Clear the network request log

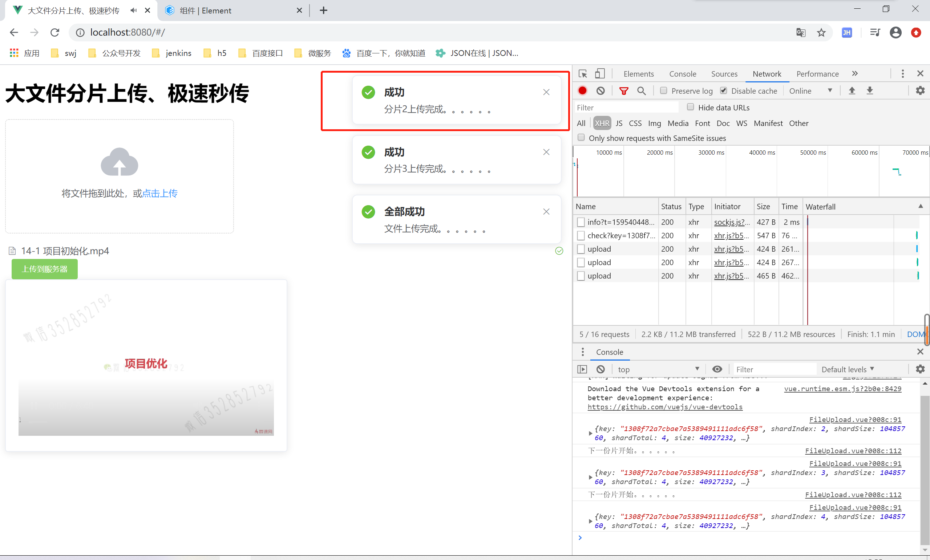coord(601,90)
